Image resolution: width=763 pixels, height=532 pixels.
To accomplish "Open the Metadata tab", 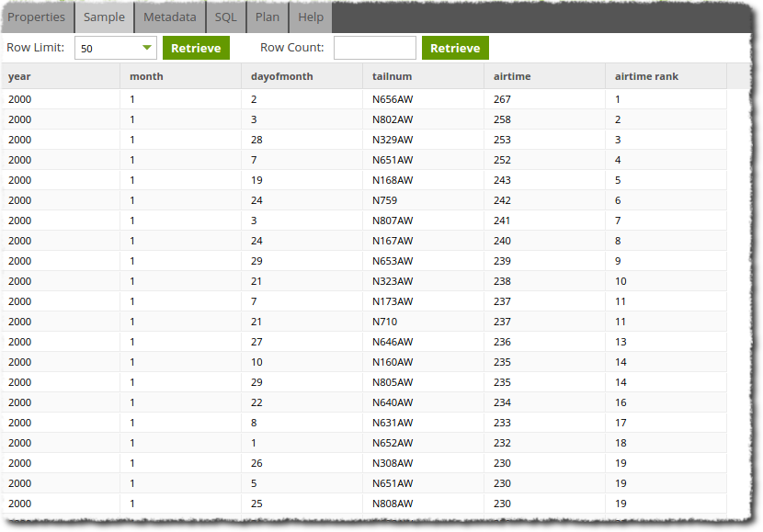I will (170, 17).
